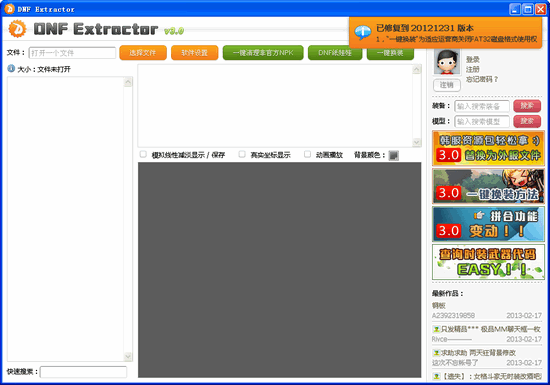Screen dimensions: 550x385
Task: Open the 背景颜色 color swatch
Action: 394,155
